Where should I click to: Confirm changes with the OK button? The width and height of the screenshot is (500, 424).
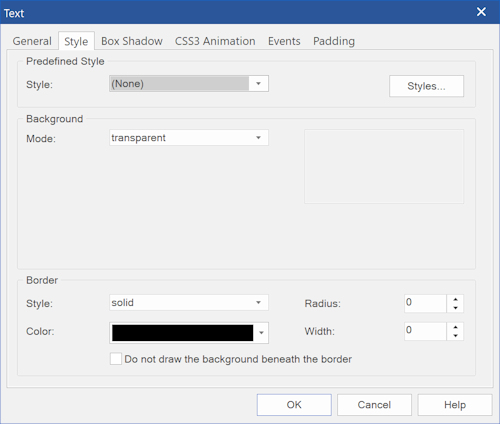click(294, 405)
